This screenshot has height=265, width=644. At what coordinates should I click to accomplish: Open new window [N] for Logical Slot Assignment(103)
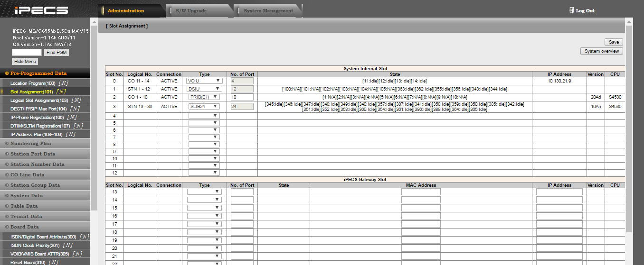point(76,100)
